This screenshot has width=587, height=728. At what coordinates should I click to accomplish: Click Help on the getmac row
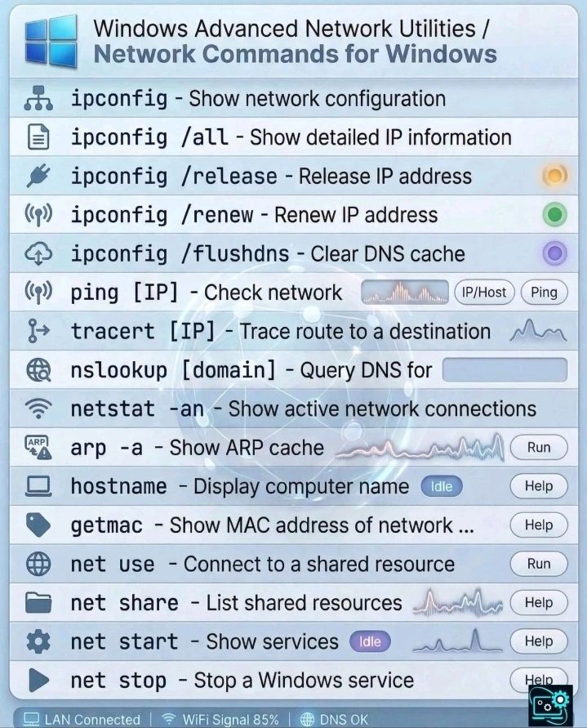(x=539, y=525)
